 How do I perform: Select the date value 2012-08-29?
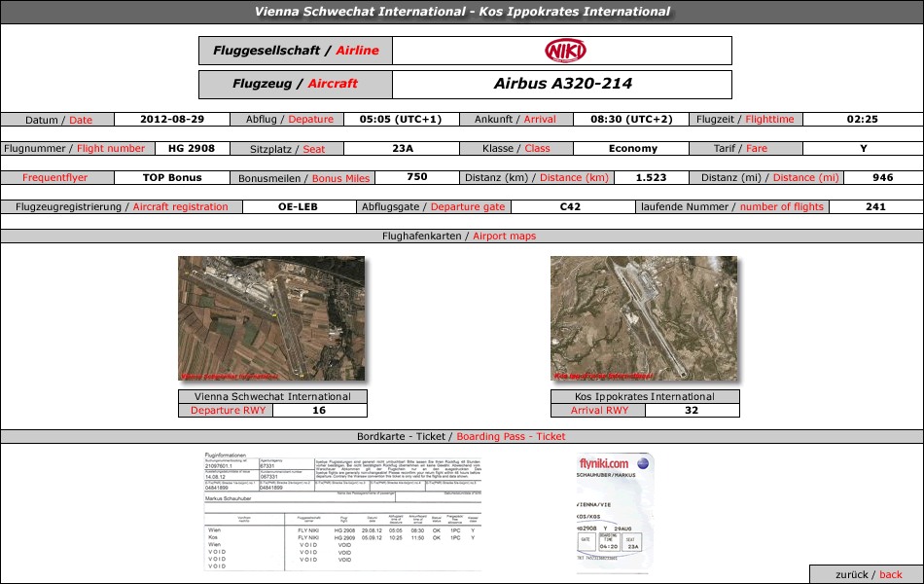pyautogui.click(x=172, y=119)
